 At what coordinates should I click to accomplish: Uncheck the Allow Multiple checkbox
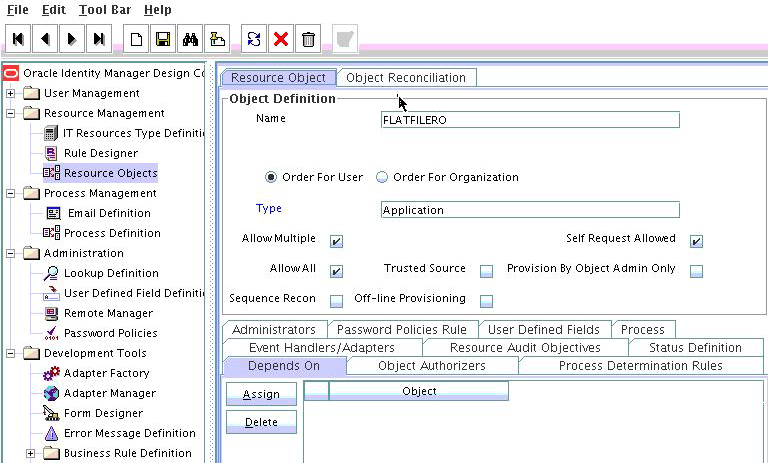pyautogui.click(x=336, y=241)
